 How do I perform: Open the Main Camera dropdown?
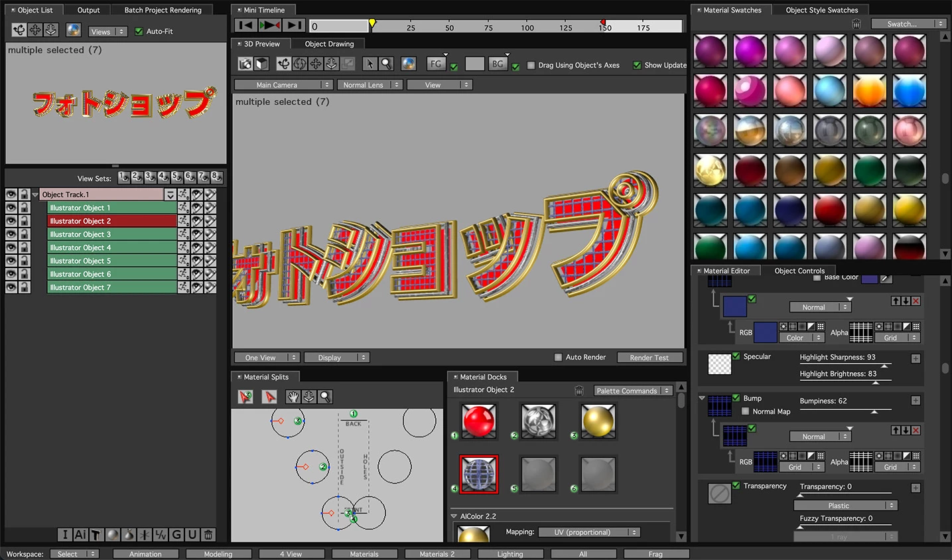pos(283,85)
